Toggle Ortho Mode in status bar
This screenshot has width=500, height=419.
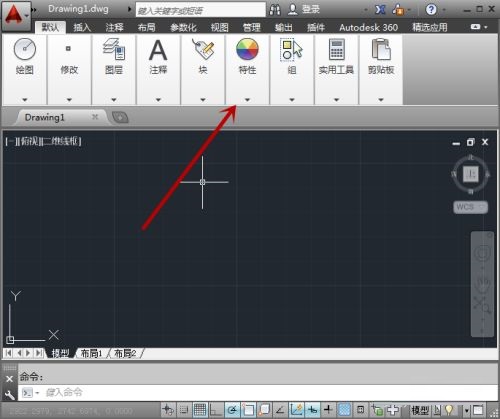pyautogui.click(x=216, y=410)
